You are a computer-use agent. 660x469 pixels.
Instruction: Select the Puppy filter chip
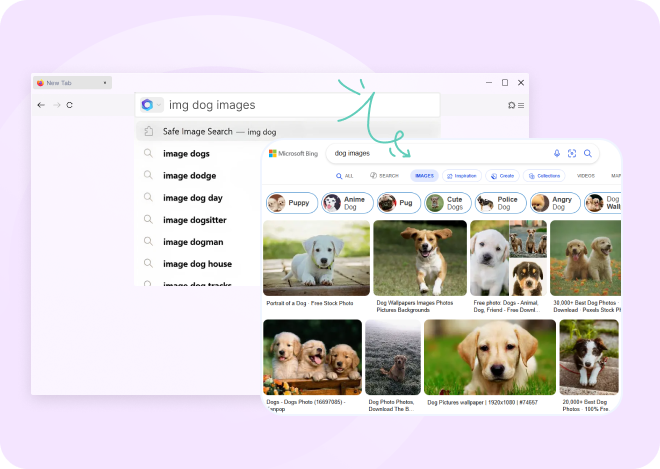289,203
